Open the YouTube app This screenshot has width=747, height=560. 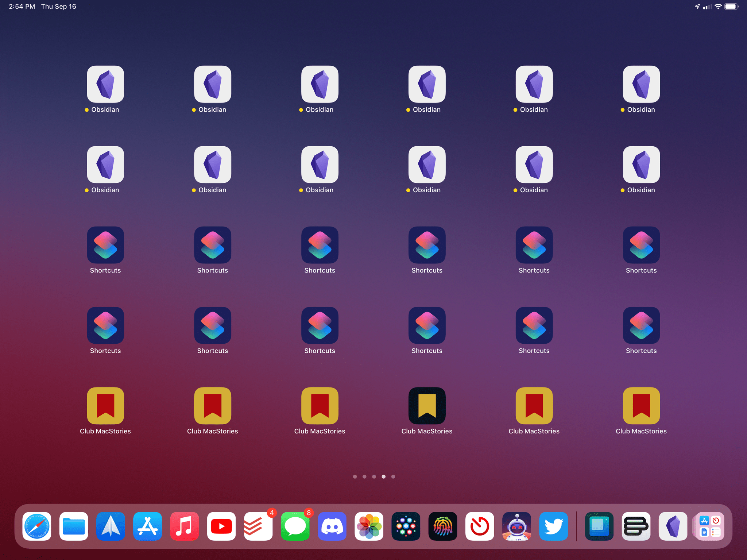click(221, 526)
